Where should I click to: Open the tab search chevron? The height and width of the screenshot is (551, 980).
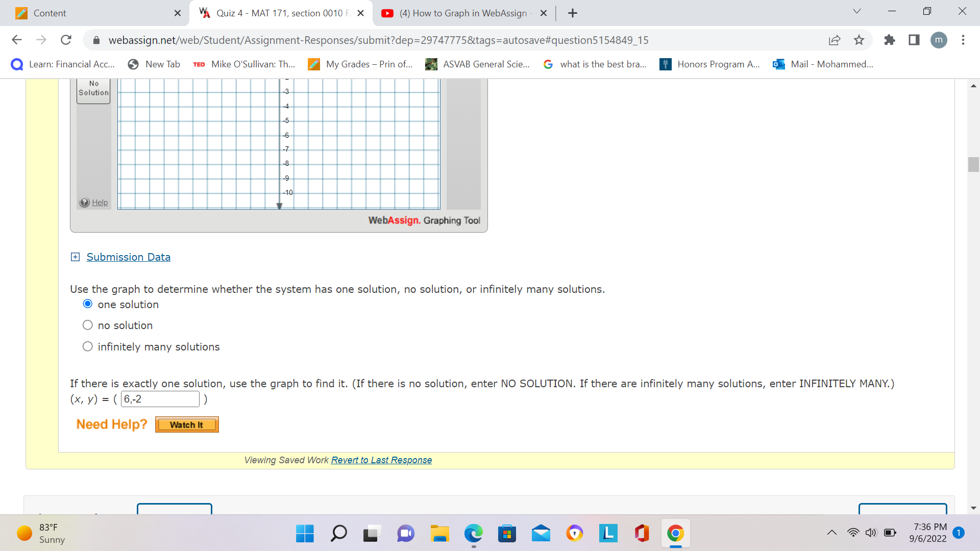(x=856, y=10)
